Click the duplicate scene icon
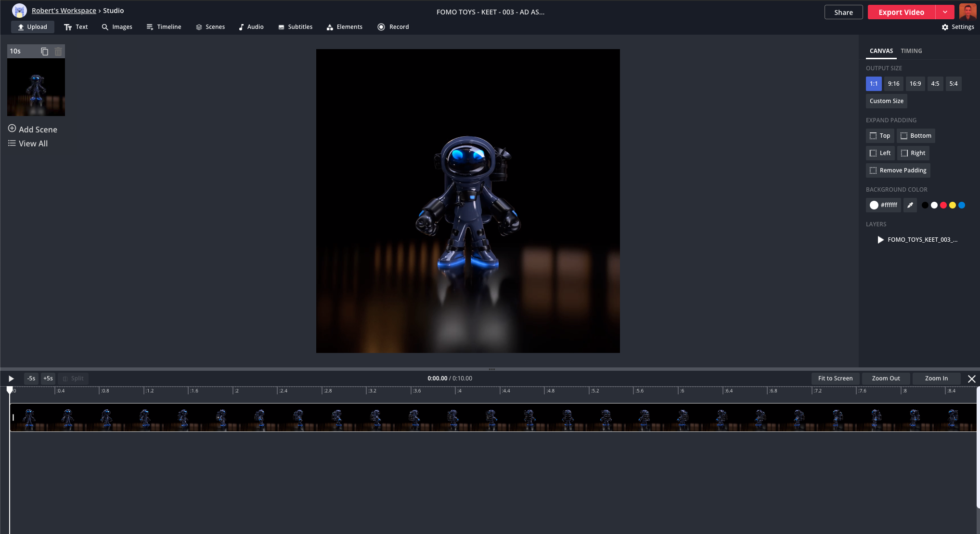Viewport: 980px width, 534px height. click(x=45, y=51)
